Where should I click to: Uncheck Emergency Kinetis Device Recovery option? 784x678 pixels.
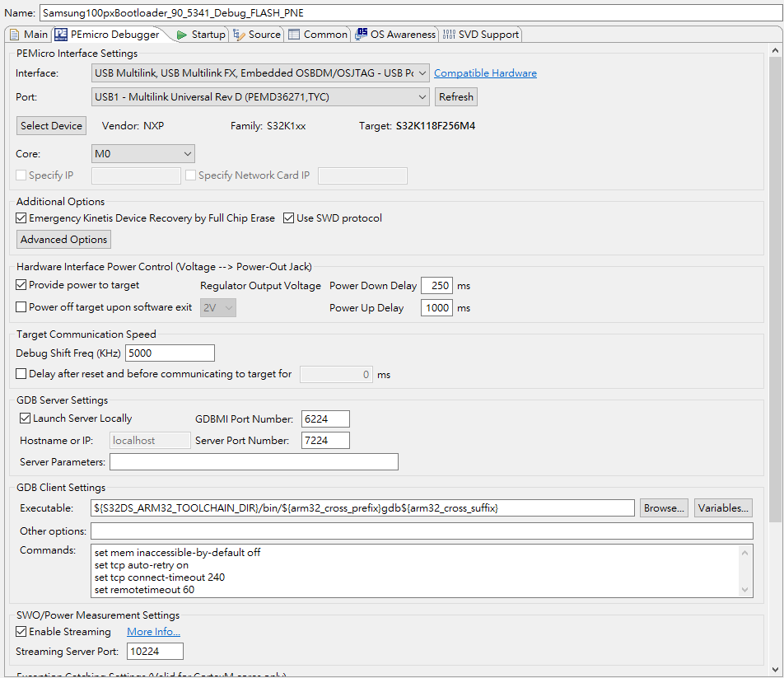(19, 217)
